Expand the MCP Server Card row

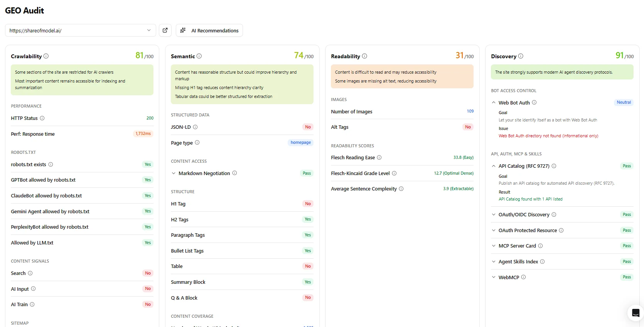(494, 246)
